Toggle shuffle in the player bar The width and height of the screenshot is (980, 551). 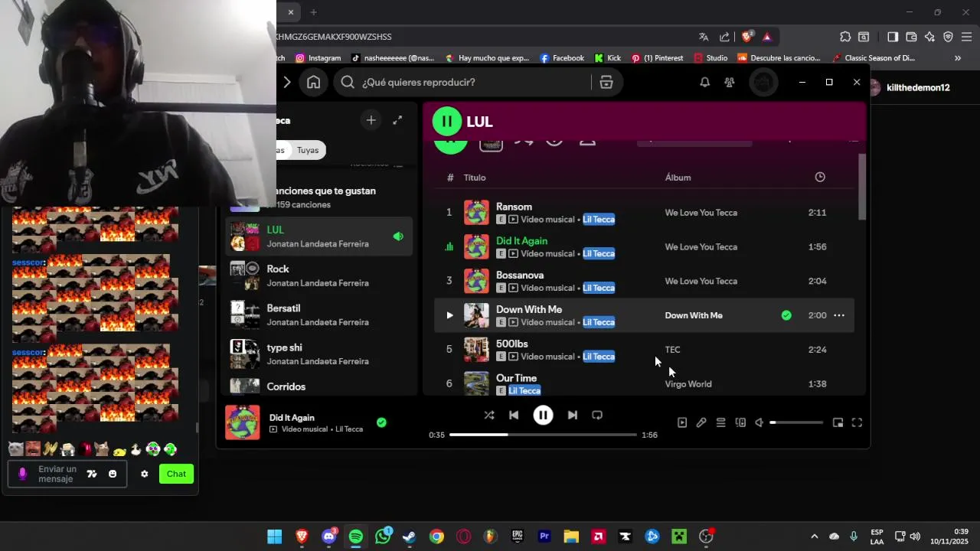click(489, 415)
